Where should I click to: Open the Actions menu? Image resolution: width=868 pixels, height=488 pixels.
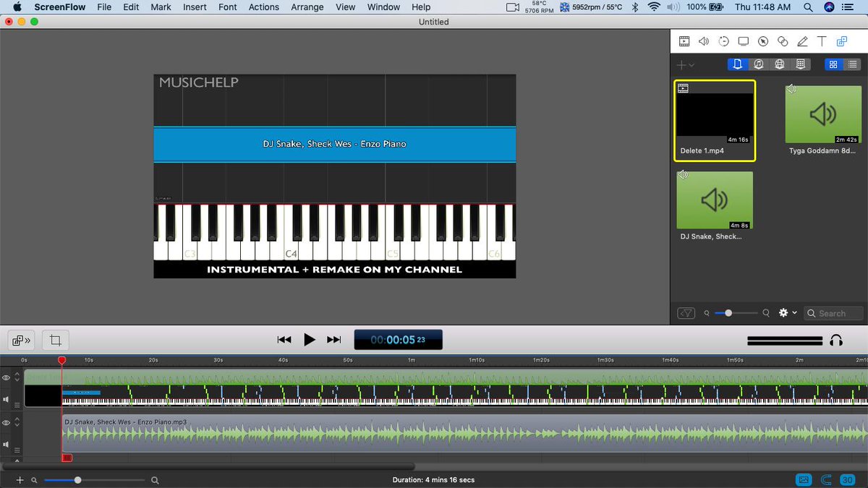coord(264,7)
